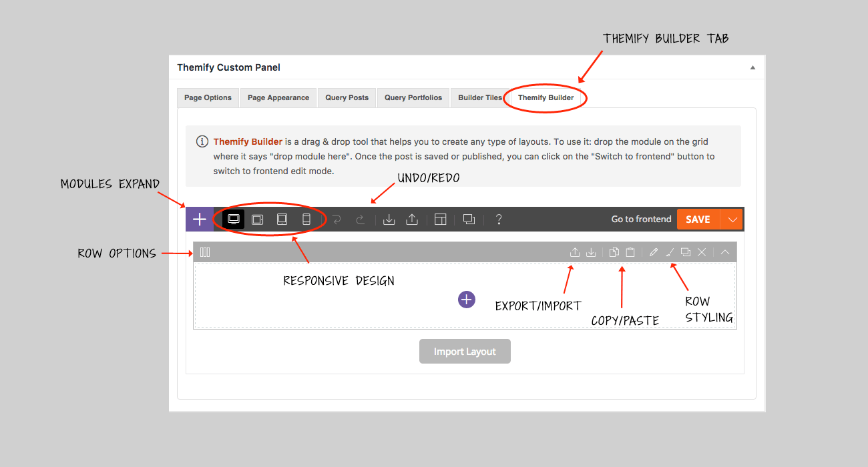Viewport: 868px width, 467px height.
Task: Click the Import Layout button
Action: pos(465,351)
